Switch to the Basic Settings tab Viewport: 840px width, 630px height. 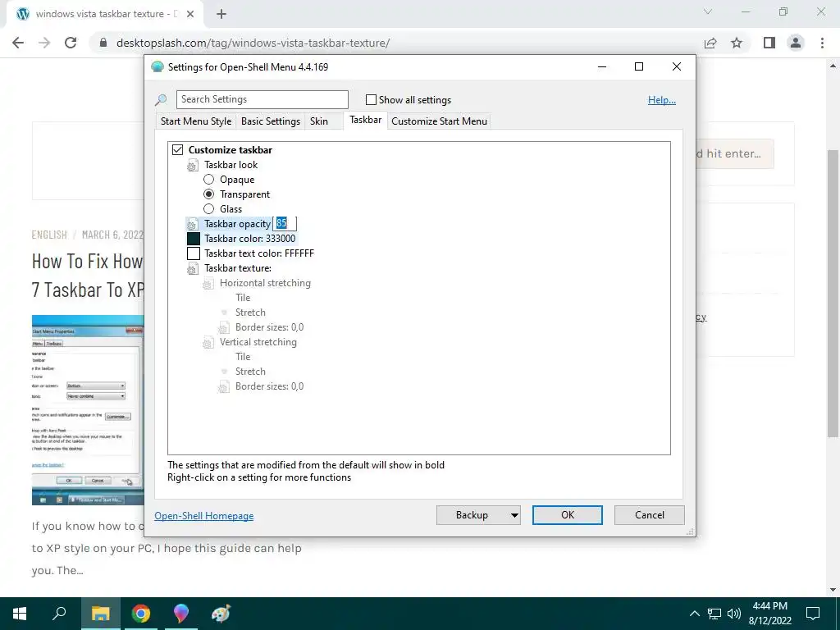pyautogui.click(x=271, y=121)
